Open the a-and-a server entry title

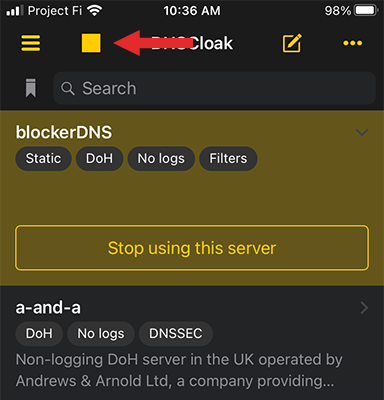(x=48, y=307)
